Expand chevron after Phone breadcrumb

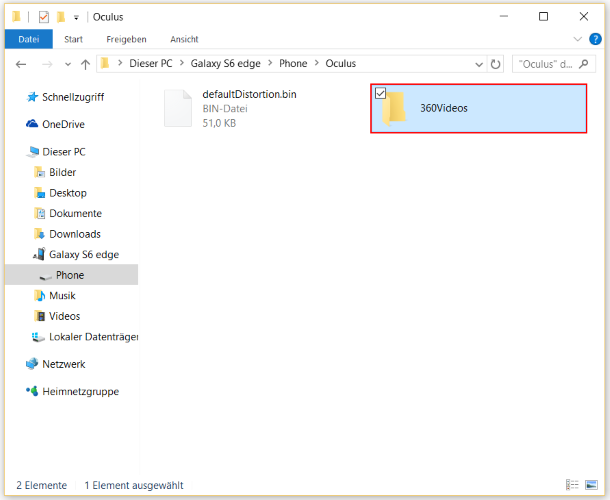pyautogui.click(x=317, y=63)
